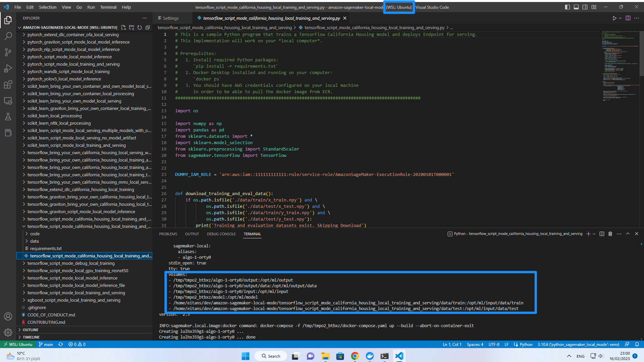Close the tensorflow script editor tab
Image resolution: width=644 pixels, height=362 pixels.
click(x=345, y=18)
